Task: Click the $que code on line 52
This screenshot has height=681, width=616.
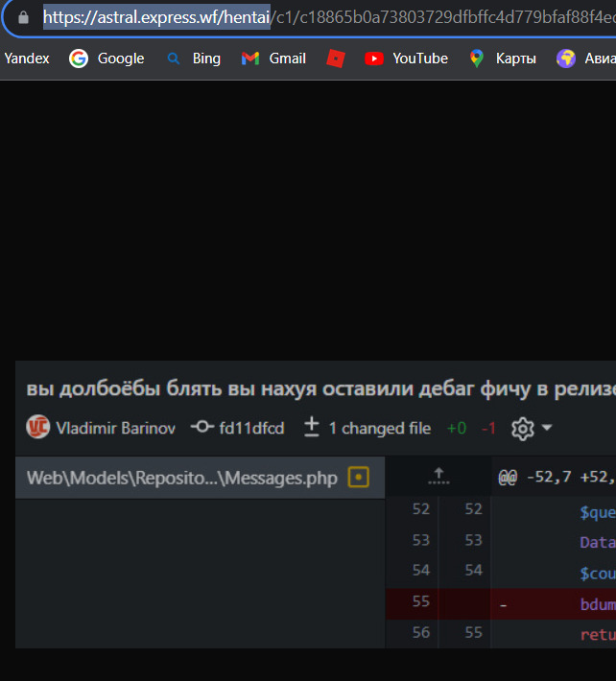Action: (x=598, y=513)
